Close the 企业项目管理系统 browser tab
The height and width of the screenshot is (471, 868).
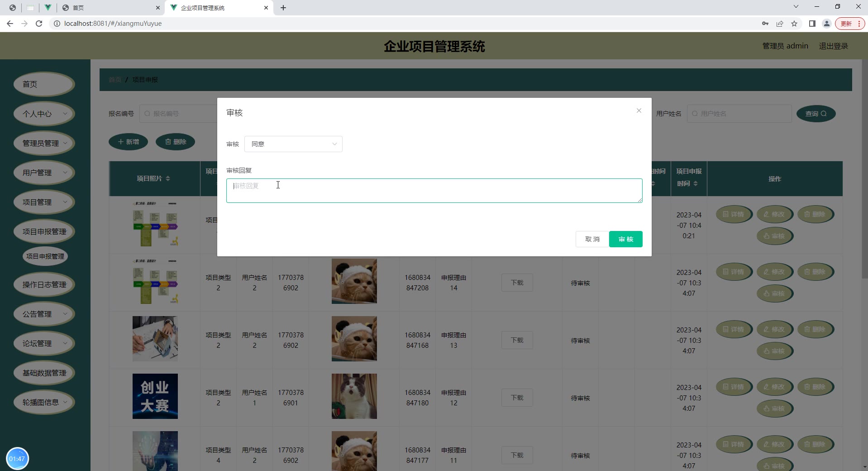266,8
